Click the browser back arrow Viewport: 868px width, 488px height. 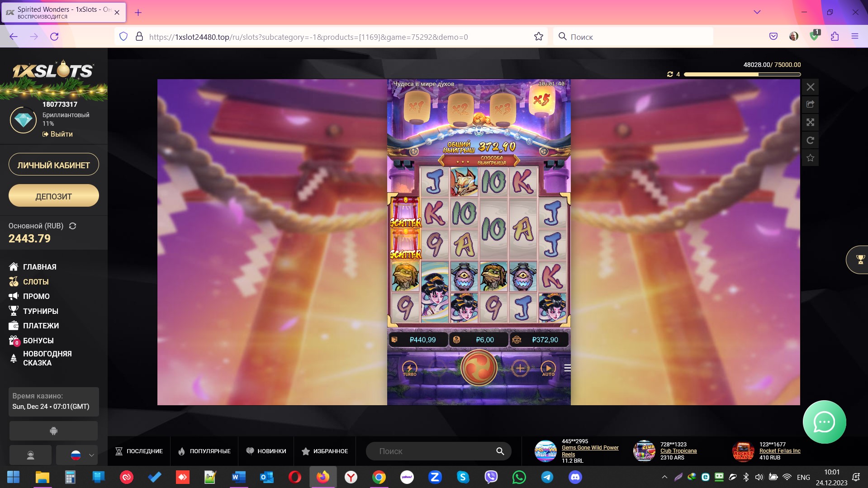click(x=14, y=37)
